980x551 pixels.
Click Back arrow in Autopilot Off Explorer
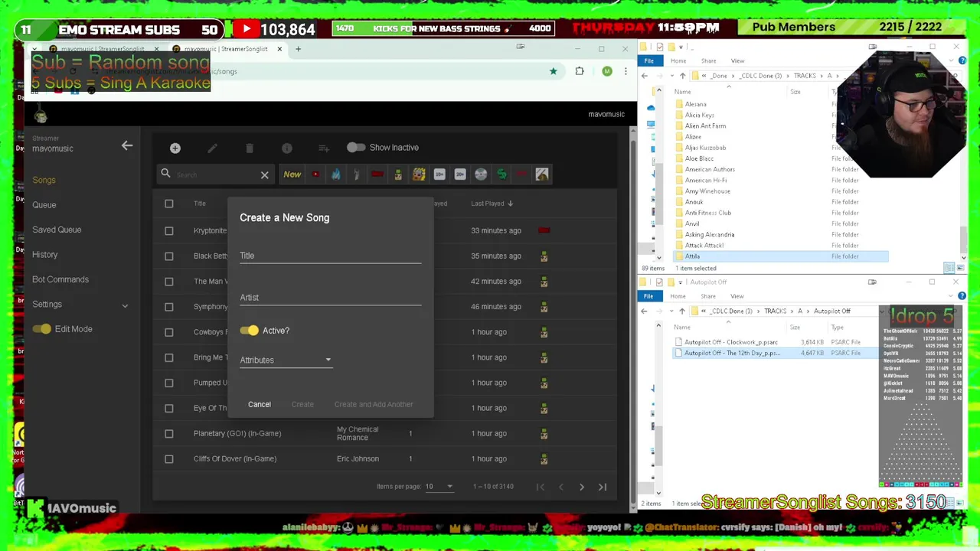[644, 311]
